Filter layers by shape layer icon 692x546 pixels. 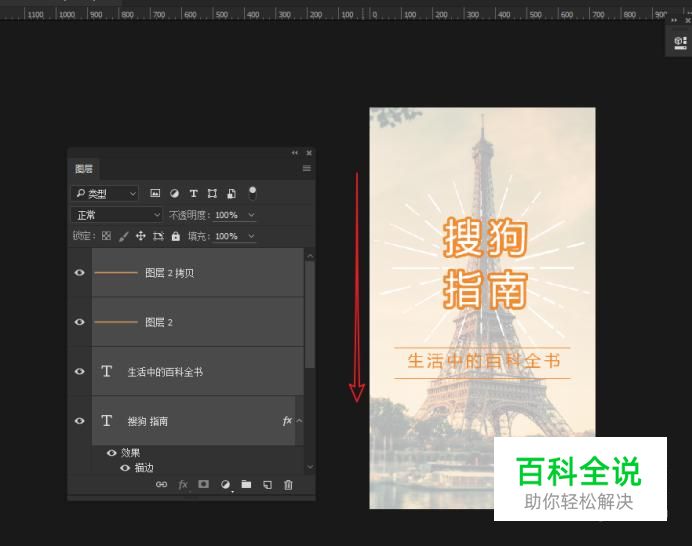coord(212,193)
